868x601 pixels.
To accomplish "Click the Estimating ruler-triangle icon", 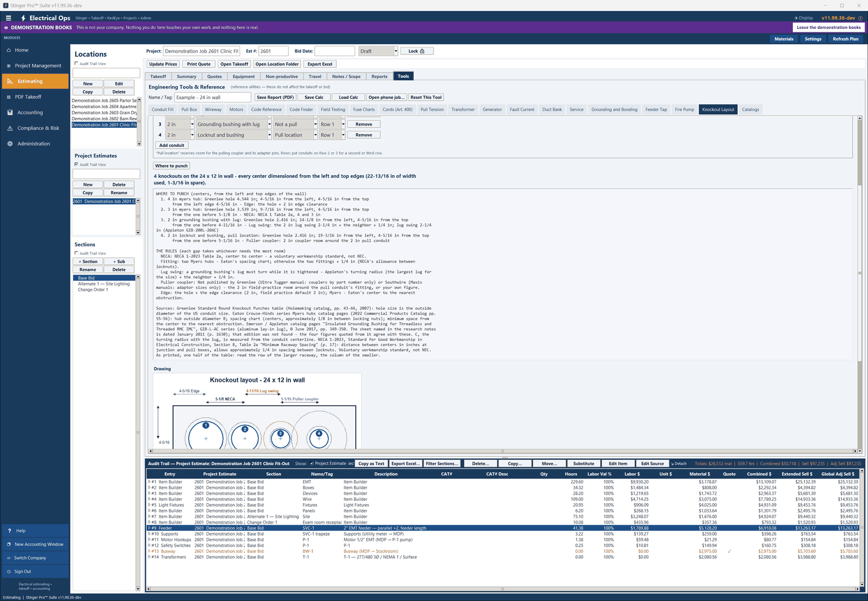I will [x=10, y=82].
